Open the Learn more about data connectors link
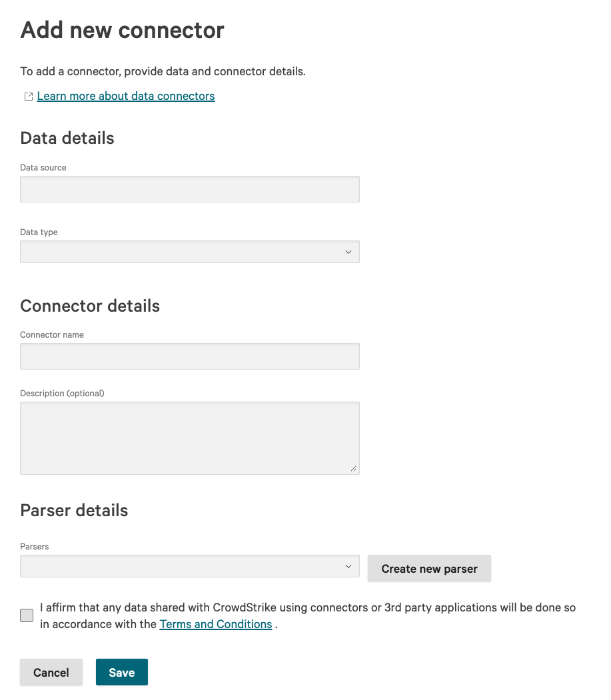The width and height of the screenshot is (611, 700). pyautogui.click(x=126, y=96)
